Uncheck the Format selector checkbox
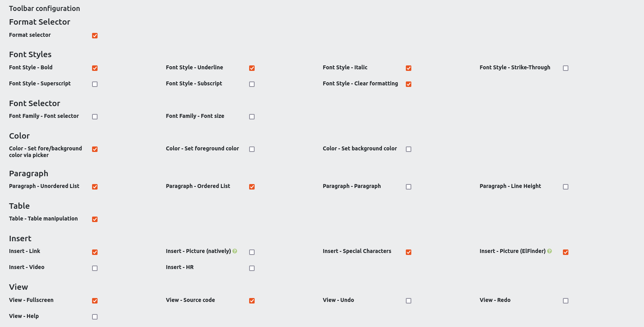 point(95,36)
